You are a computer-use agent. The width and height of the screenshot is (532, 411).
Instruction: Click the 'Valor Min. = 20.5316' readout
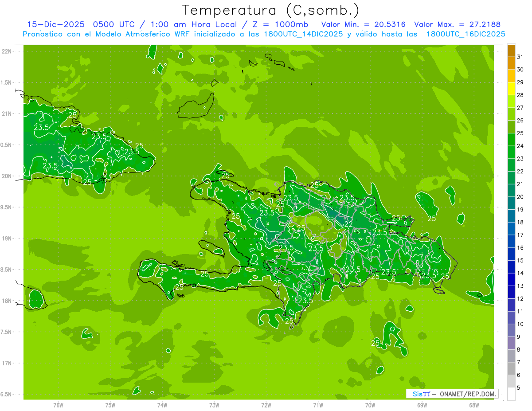click(x=364, y=25)
